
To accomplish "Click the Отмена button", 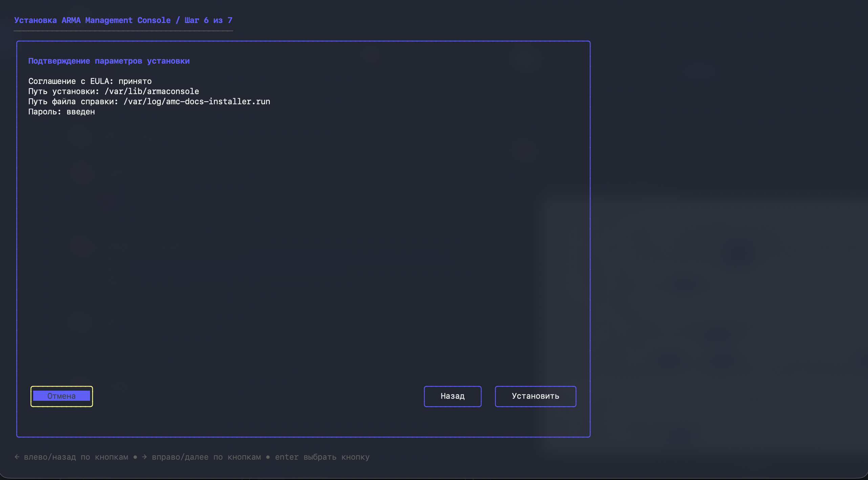I will (62, 396).
